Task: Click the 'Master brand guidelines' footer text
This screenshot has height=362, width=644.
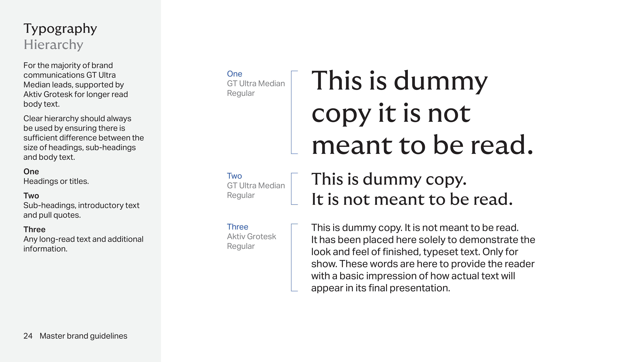Action: pos(83,336)
